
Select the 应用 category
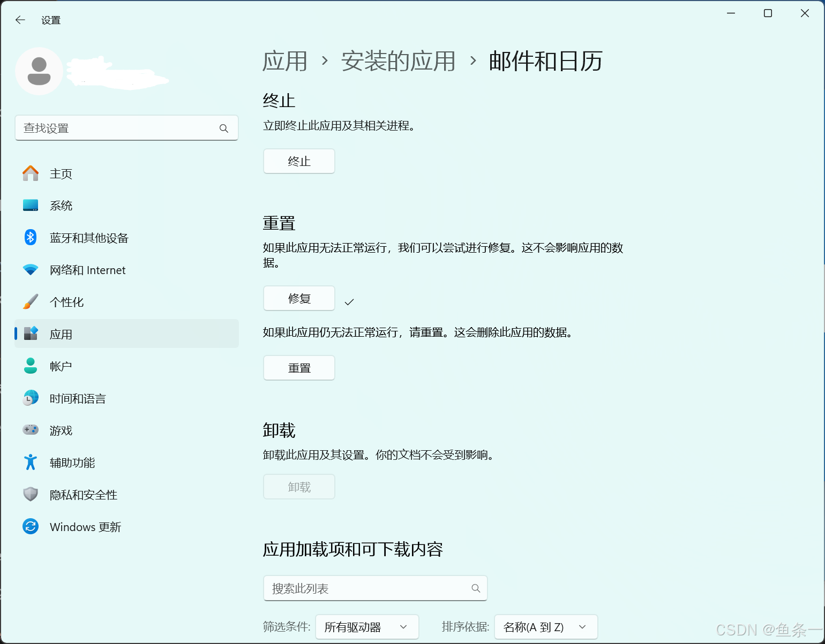(x=126, y=334)
